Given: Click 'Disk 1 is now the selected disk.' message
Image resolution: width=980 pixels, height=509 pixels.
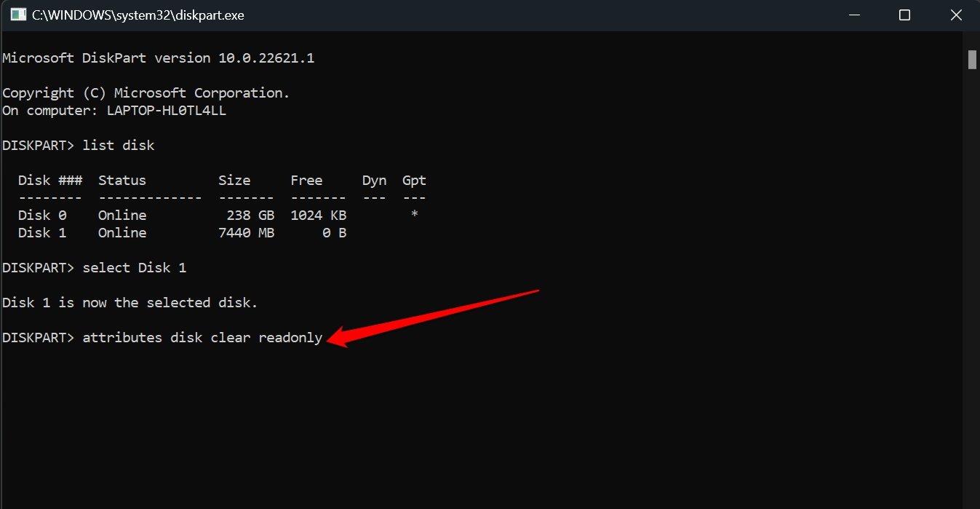Looking at the screenshot, I should [130, 302].
